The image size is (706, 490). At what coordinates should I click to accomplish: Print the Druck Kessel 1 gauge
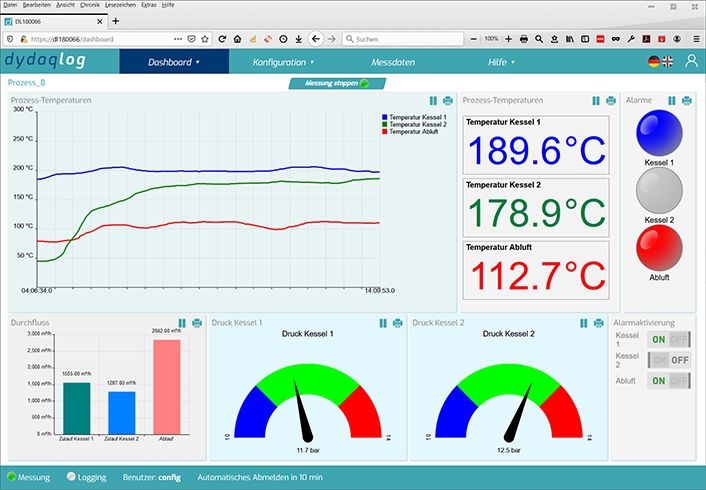pyautogui.click(x=397, y=323)
